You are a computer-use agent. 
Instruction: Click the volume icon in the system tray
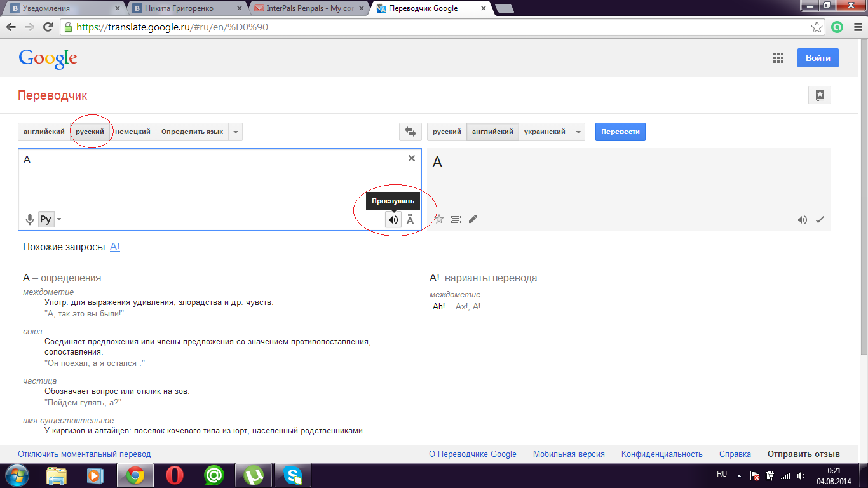point(802,475)
